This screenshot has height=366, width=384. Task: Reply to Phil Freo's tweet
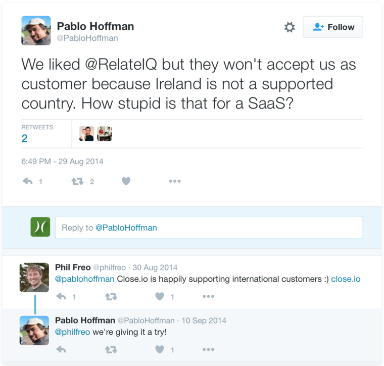point(61,296)
